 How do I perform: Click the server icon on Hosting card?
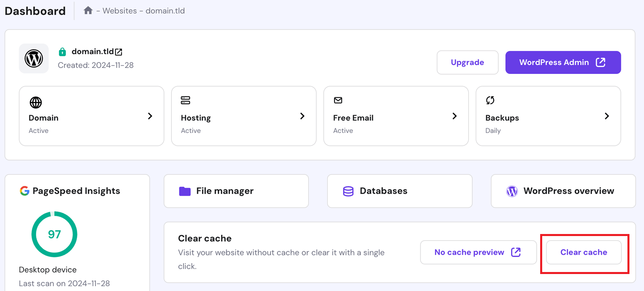pos(185,100)
